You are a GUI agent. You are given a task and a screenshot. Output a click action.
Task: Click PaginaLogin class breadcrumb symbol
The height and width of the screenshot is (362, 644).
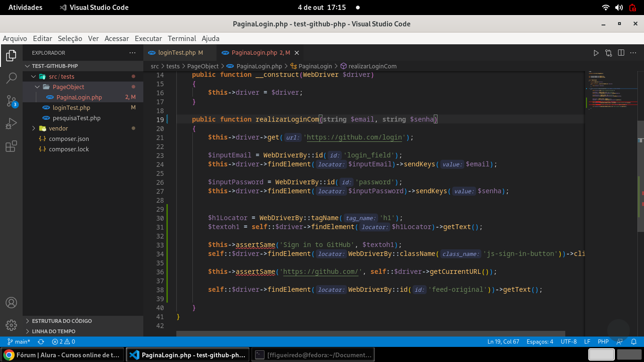tap(311, 66)
